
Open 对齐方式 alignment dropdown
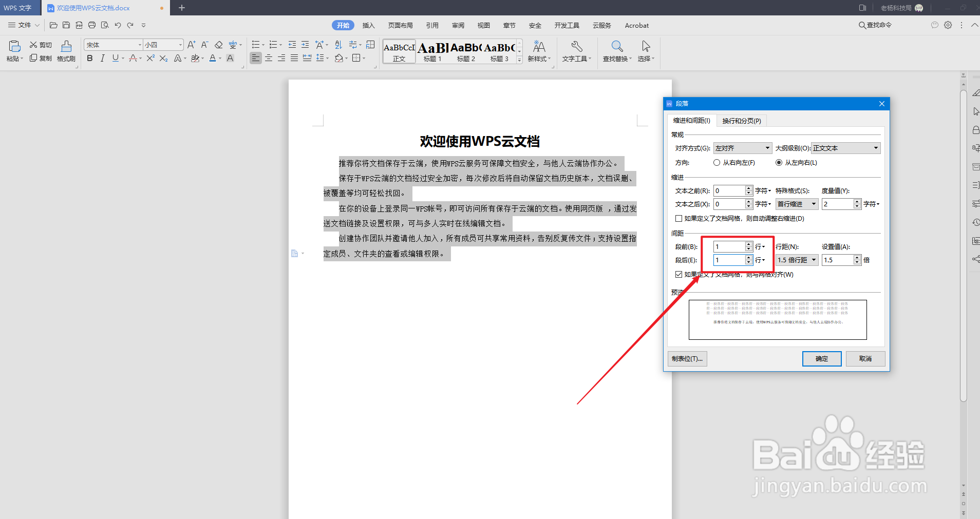[742, 148]
